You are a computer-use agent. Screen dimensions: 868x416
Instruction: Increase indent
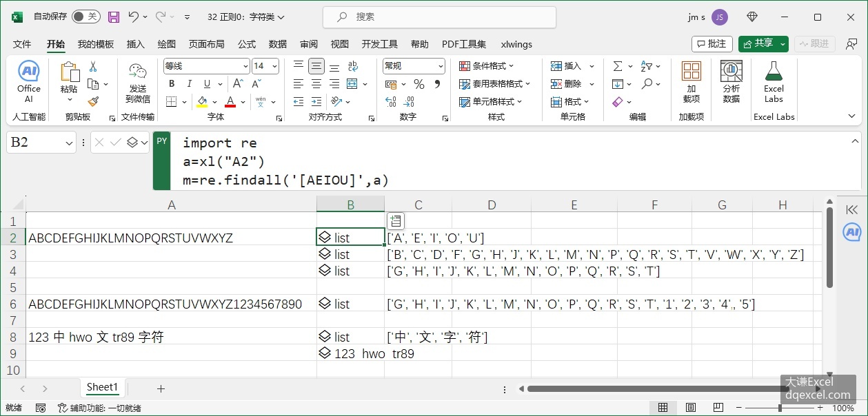316,102
